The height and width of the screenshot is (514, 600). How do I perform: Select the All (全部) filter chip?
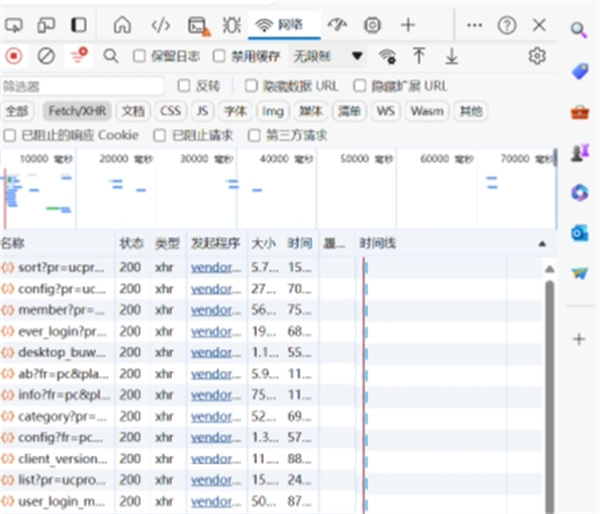[17, 111]
